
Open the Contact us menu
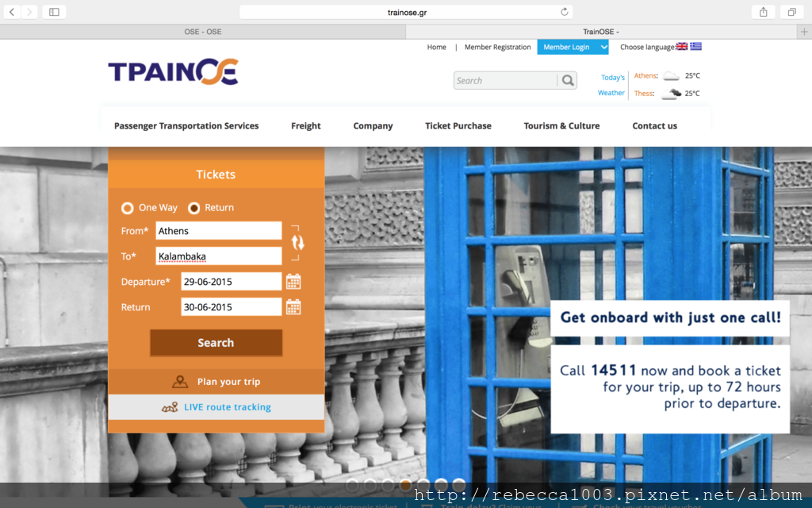click(x=654, y=126)
